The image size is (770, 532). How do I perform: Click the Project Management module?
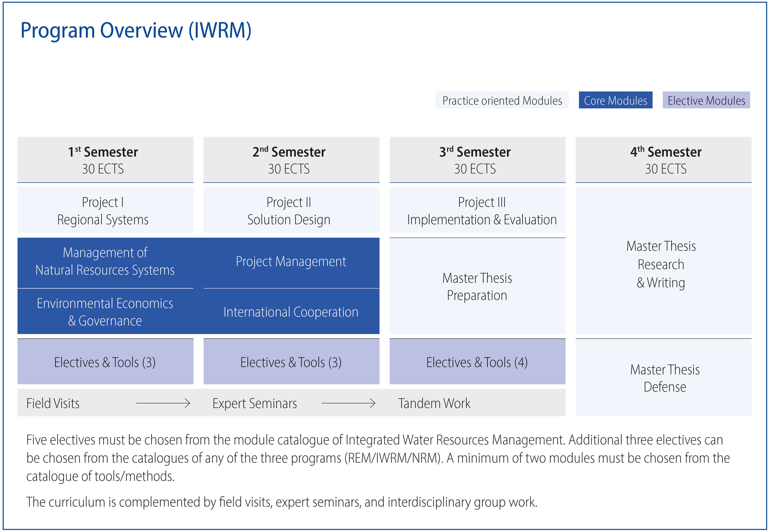[291, 263]
